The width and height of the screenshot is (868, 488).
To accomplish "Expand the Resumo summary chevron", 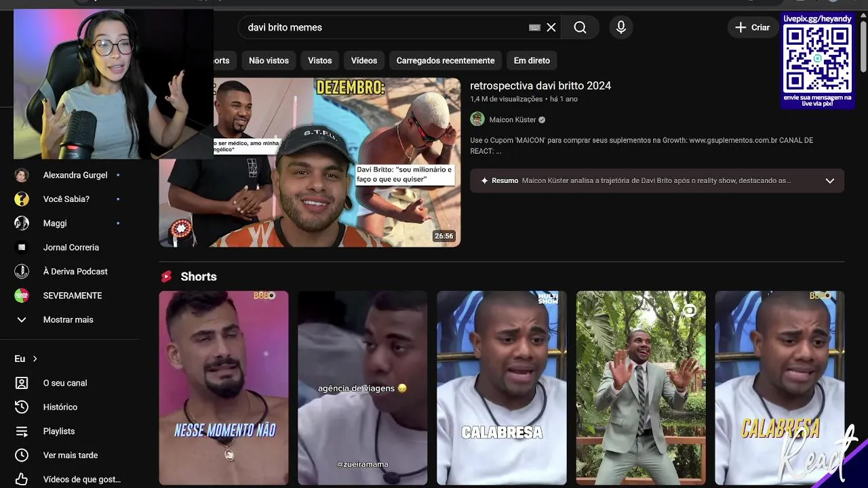I will pos(829,181).
